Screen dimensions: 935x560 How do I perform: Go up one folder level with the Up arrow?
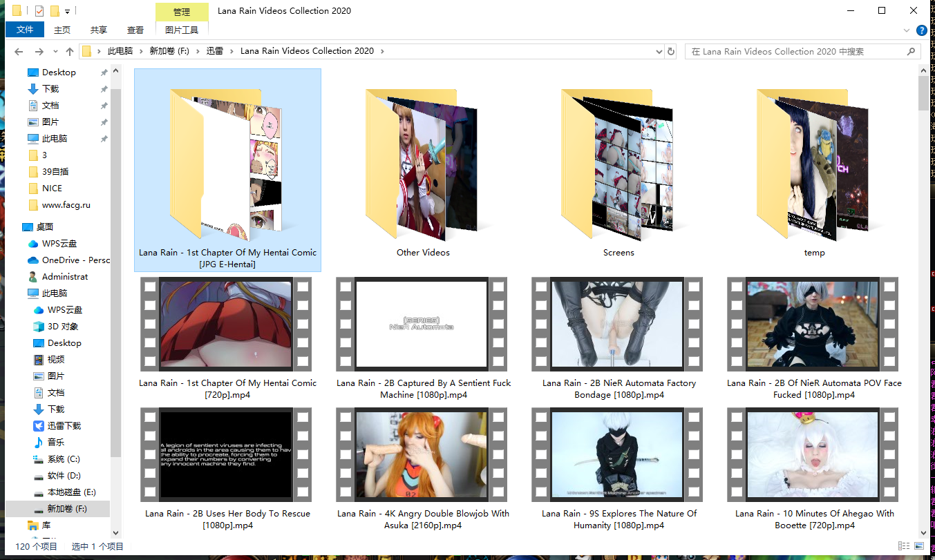click(x=70, y=51)
